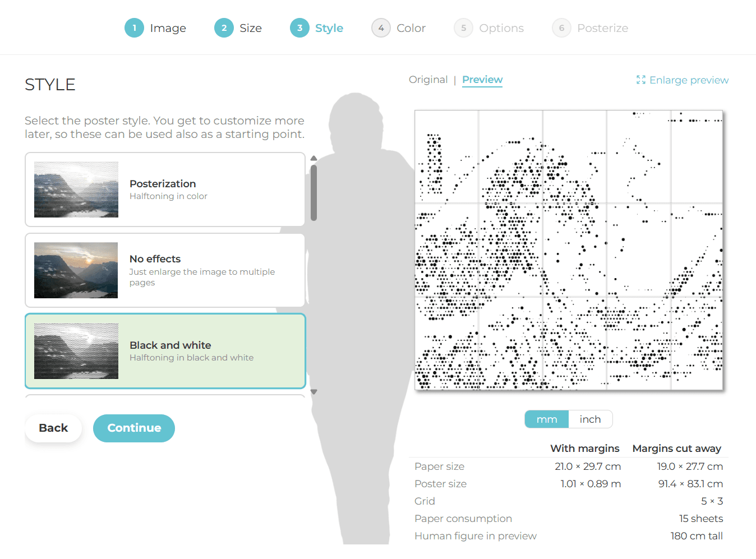Click the step 1 Image circle icon
This screenshot has width=756, height=559.
[134, 28]
